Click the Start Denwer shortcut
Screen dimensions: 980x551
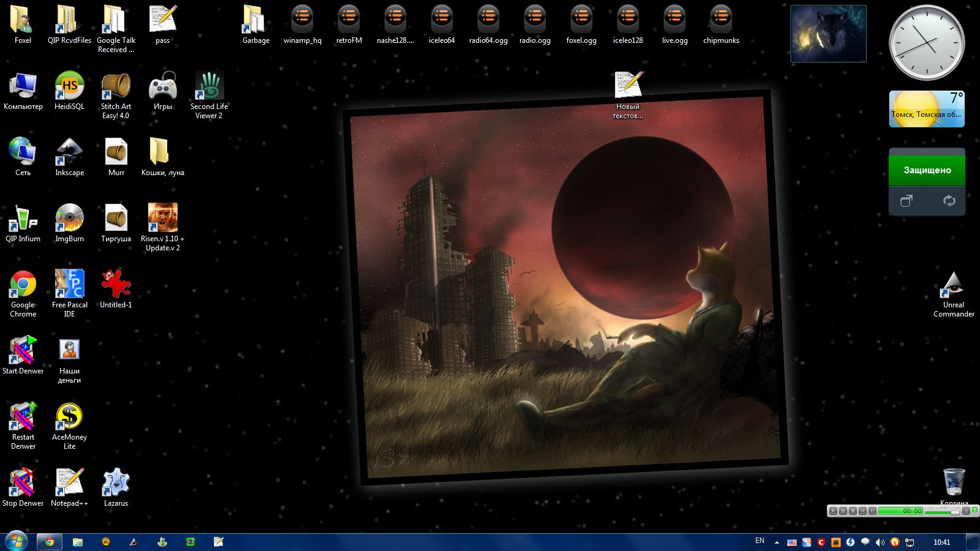pyautogui.click(x=23, y=351)
